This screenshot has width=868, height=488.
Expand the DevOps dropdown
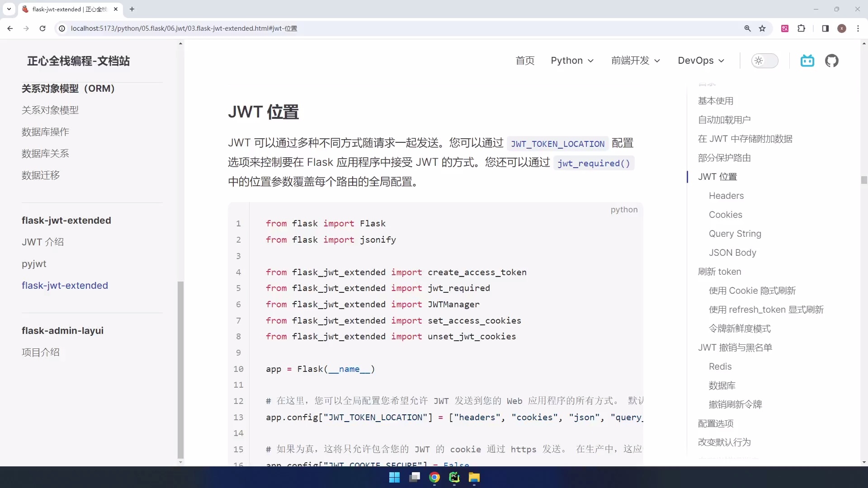click(701, 61)
